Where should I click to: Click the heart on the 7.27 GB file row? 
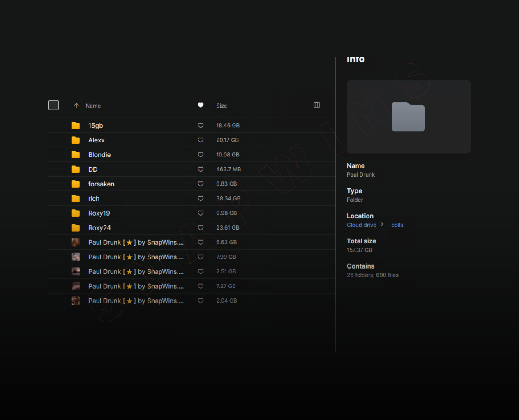click(x=201, y=286)
